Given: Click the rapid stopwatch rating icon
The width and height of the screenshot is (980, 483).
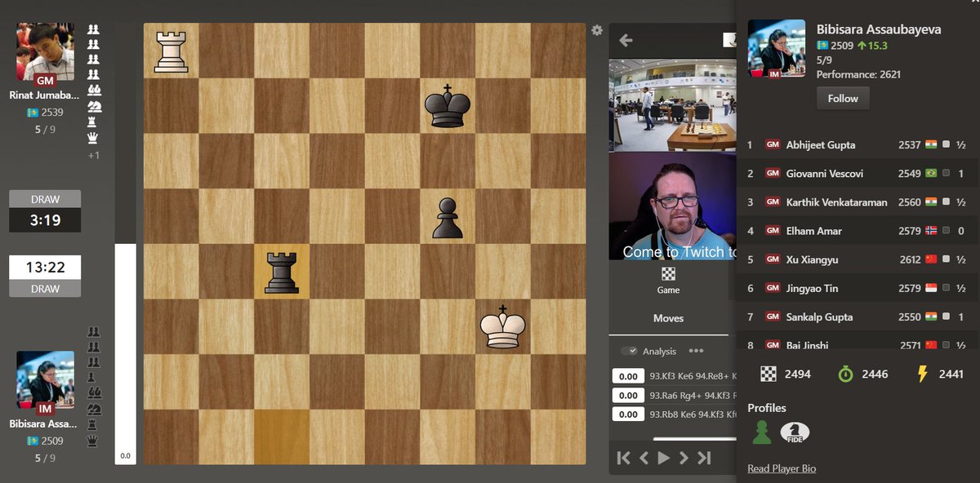Looking at the screenshot, I should pos(846,374).
